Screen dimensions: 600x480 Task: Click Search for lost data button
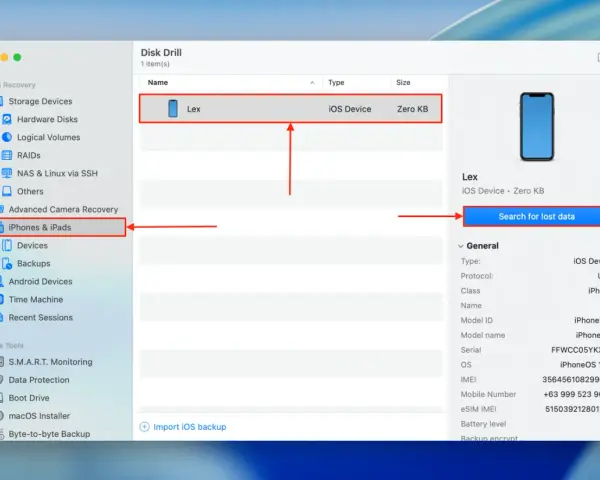click(x=532, y=217)
